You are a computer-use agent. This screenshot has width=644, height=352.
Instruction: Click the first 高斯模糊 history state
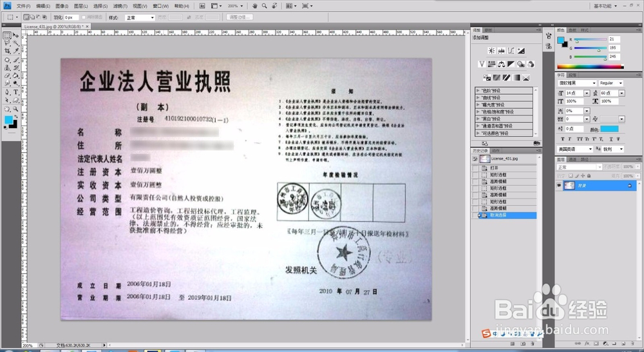[508, 181]
